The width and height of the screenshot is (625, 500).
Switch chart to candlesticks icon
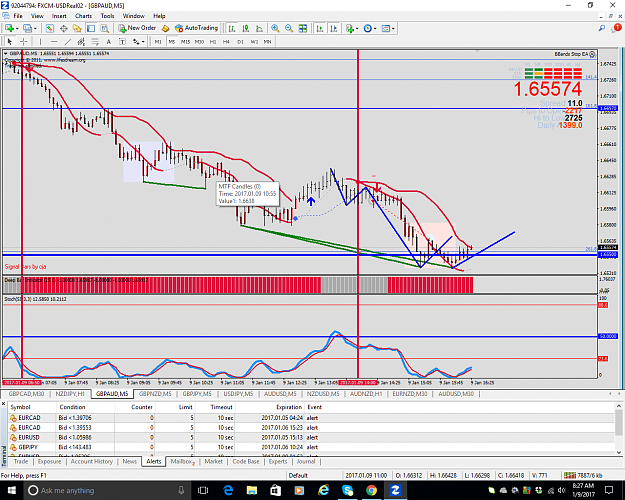tap(246, 28)
